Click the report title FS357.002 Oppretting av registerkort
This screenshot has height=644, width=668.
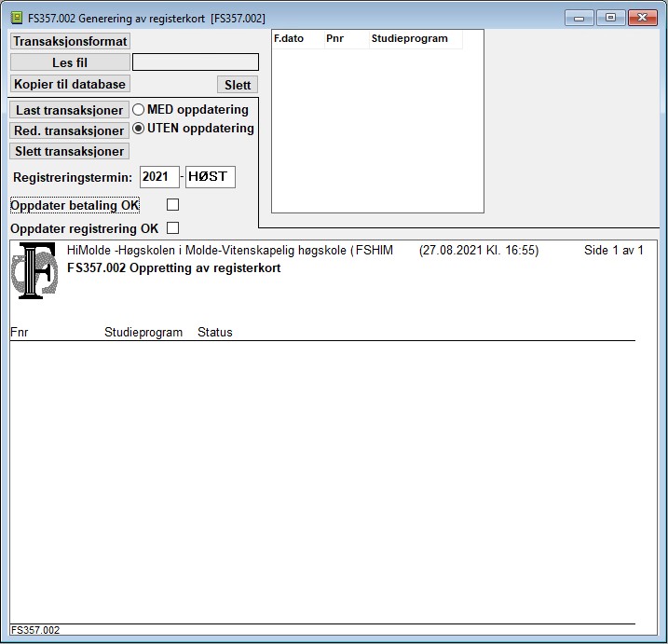174,268
